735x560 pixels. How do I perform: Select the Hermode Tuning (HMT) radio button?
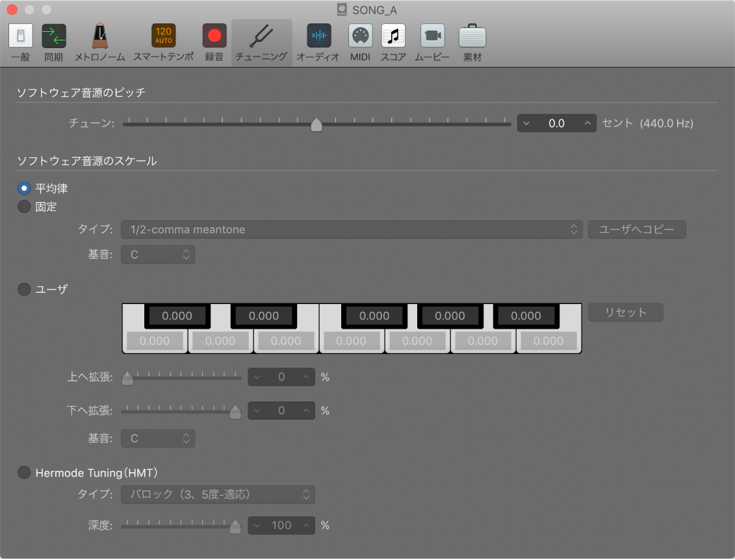click(x=24, y=472)
